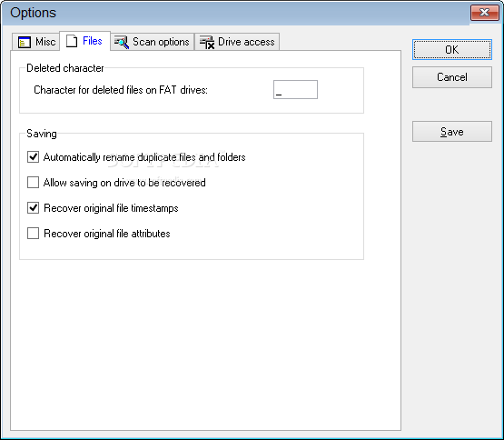Toggle Automatically rename duplicate files checkbox

[33, 157]
